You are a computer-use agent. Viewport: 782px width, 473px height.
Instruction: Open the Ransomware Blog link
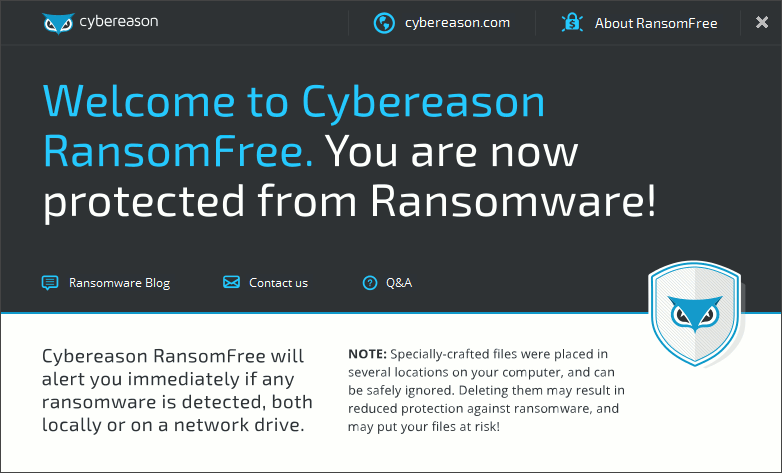tap(119, 283)
